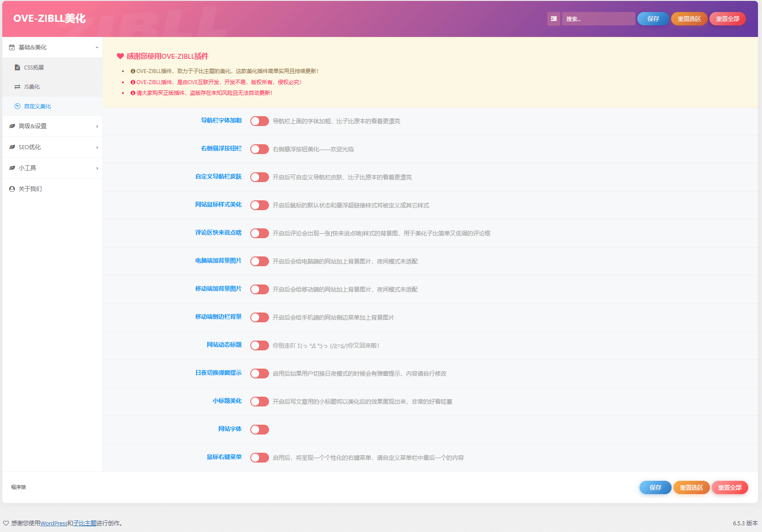Expand the 小工具 section chevron
The height and width of the screenshot is (532, 762).
click(97, 168)
